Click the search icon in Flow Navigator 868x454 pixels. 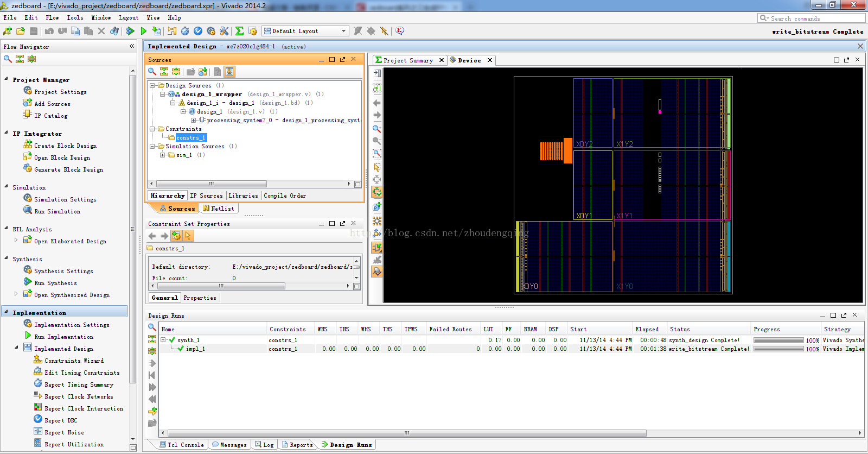tap(8, 59)
